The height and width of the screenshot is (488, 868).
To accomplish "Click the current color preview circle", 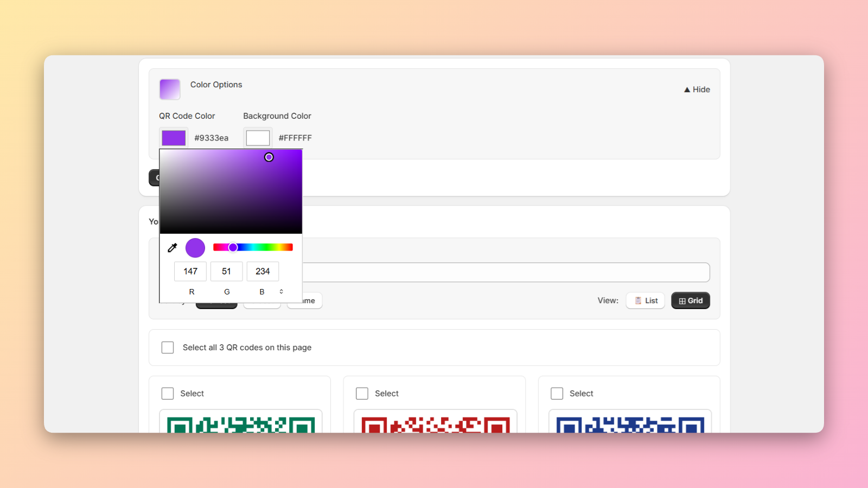I will click(x=195, y=247).
